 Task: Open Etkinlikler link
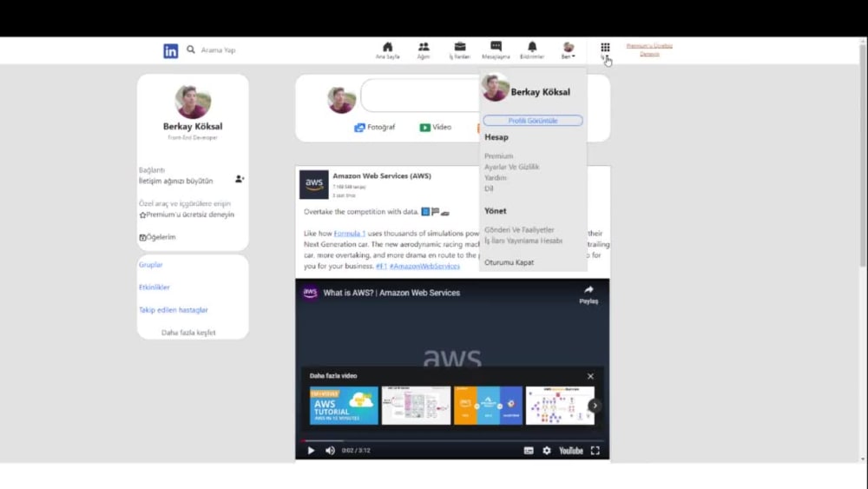[x=155, y=287]
